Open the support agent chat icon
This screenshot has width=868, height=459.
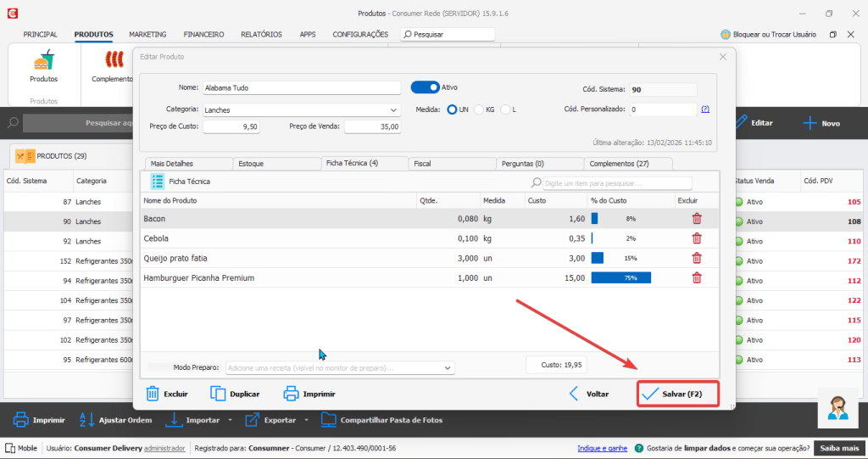coord(838,408)
